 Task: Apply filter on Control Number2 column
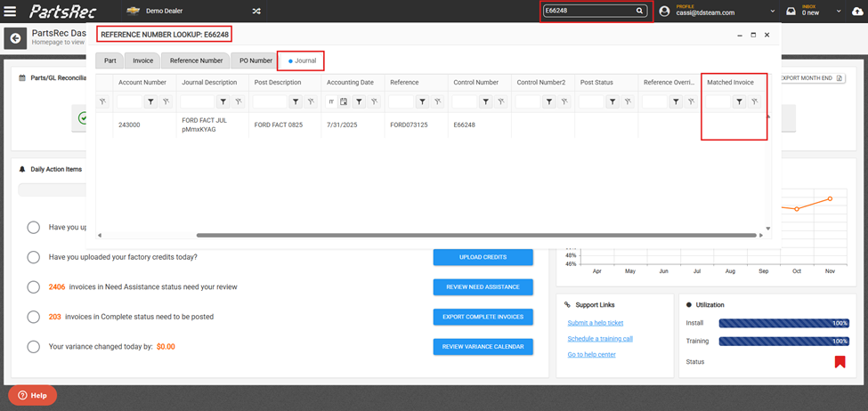(x=549, y=101)
